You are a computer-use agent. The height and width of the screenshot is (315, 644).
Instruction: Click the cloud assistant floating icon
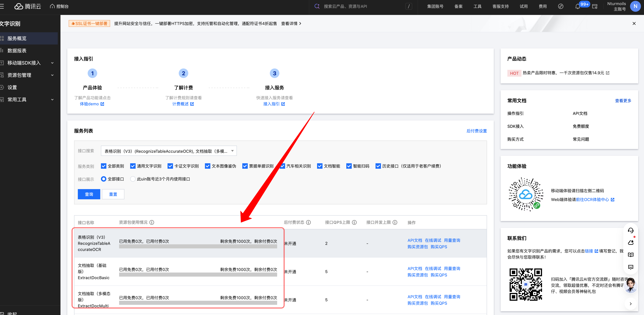(631, 243)
